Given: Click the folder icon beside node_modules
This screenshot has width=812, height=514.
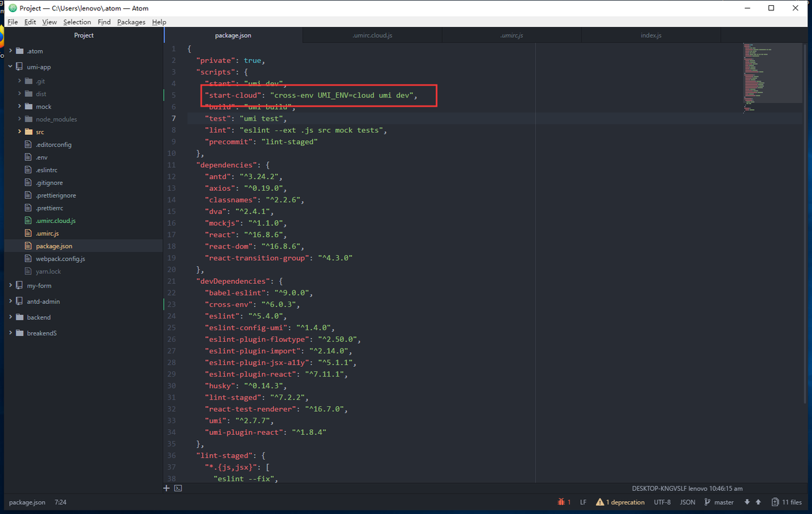Looking at the screenshot, I should 28,119.
